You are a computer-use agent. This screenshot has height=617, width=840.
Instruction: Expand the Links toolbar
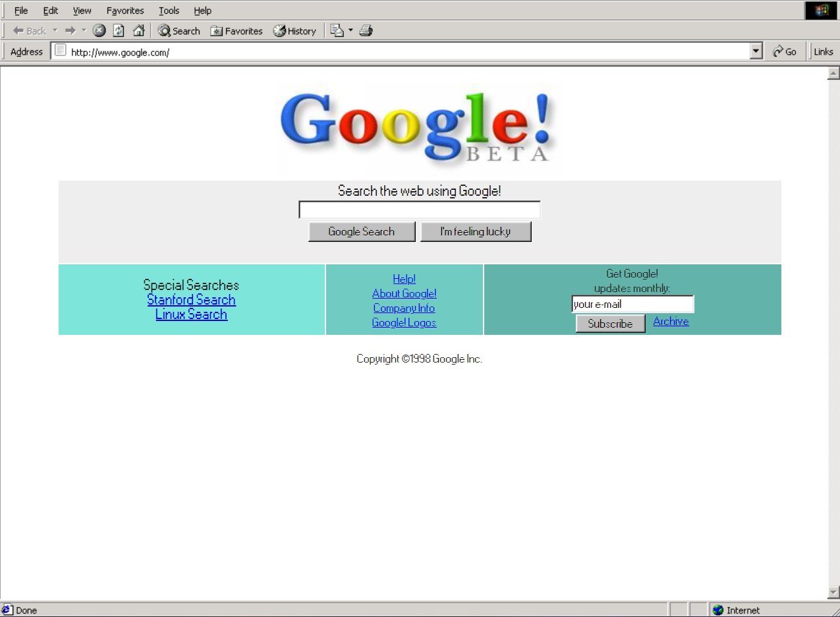pos(824,51)
